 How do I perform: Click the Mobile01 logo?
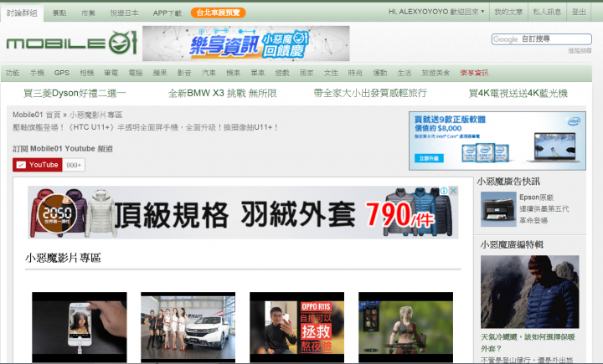tap(71, 43)
